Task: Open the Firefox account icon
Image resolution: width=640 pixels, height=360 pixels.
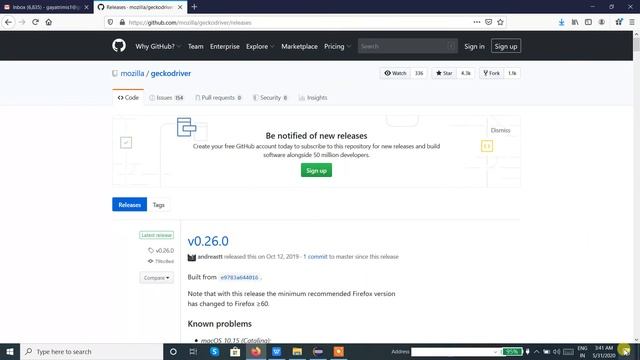Action: [602, 22]
